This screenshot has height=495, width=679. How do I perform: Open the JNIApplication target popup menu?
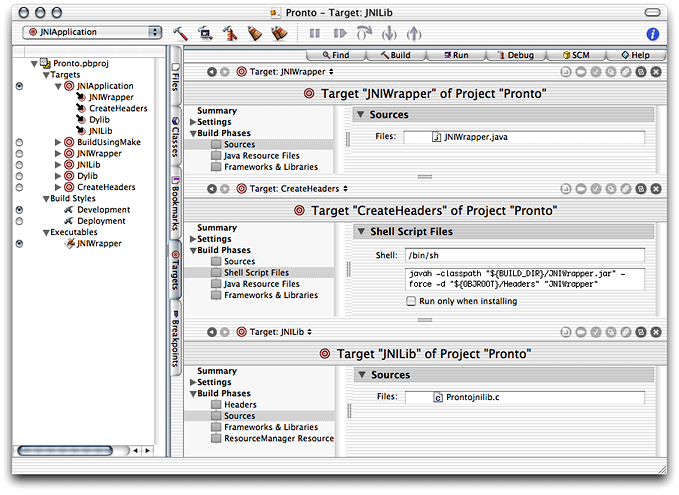pyautogui.click(x=92, y=32)
